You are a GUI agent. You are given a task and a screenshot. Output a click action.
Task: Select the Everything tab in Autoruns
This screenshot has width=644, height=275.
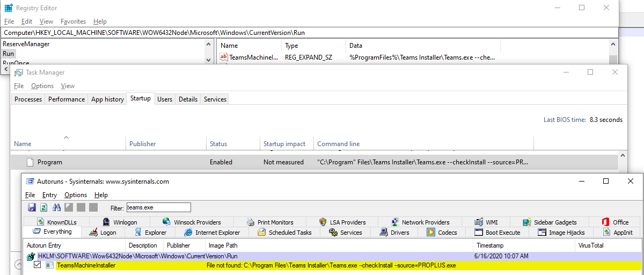pos(52,231)
